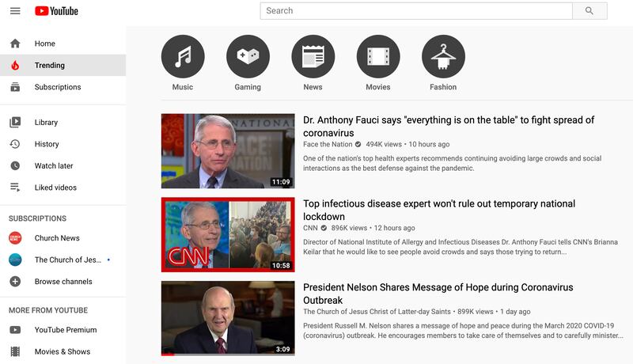
Task: Select the Fashion hanger icon
Action: [443, 56]
